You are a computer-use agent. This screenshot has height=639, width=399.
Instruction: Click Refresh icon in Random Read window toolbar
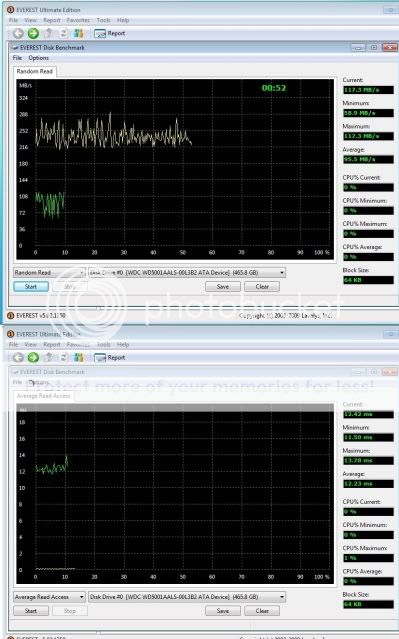tap(64, 33)
